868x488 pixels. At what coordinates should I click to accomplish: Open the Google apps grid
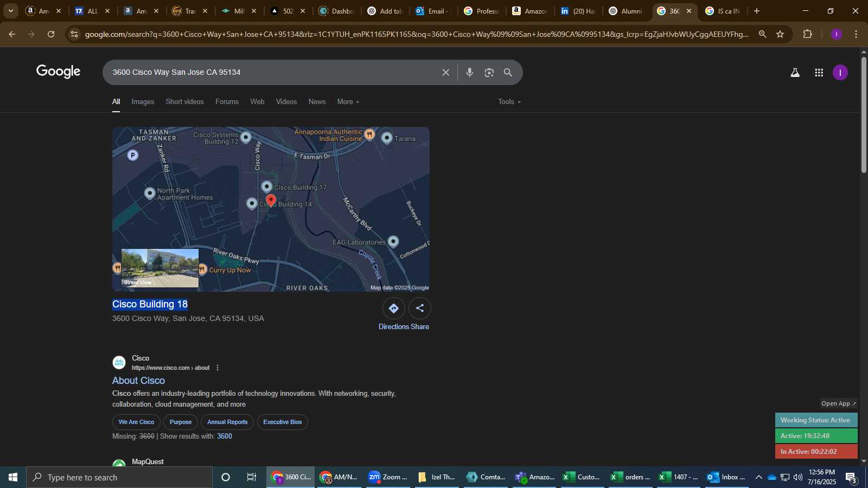(819, 72)
